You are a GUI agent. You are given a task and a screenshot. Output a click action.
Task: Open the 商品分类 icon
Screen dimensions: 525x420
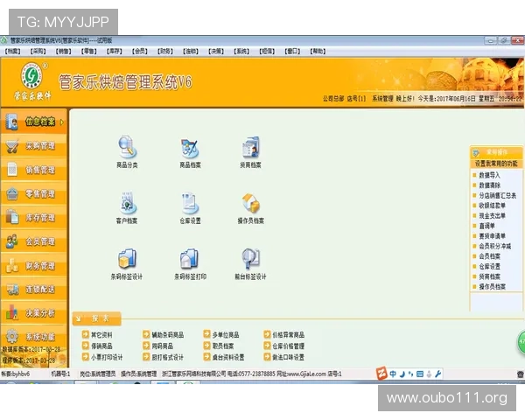click(127, 147)
